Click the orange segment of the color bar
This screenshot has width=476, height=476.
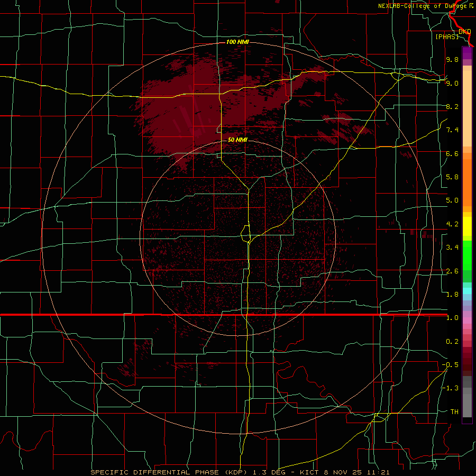[467, 182]
